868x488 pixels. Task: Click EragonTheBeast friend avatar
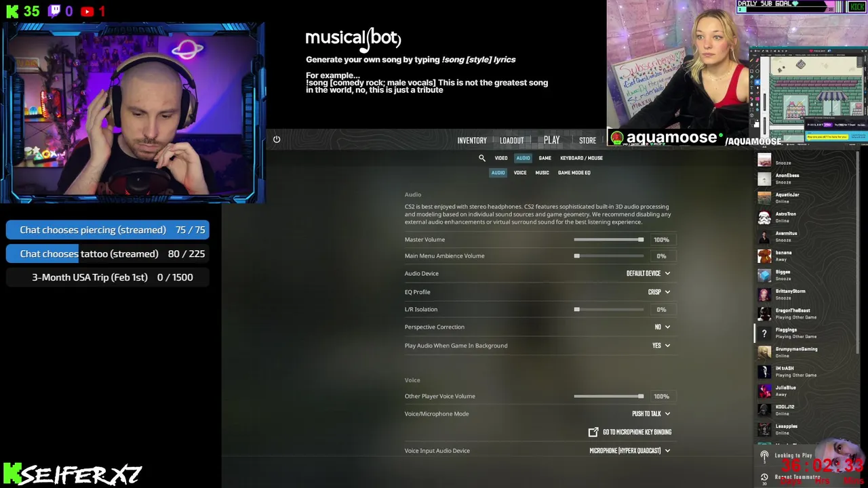pyautogui.click(x=764, y=314)
